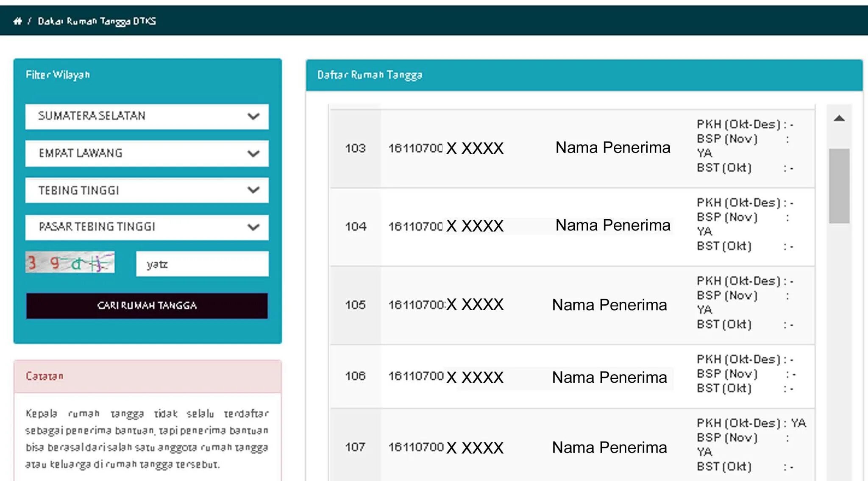Click the captcha text input field

point(202,264)
